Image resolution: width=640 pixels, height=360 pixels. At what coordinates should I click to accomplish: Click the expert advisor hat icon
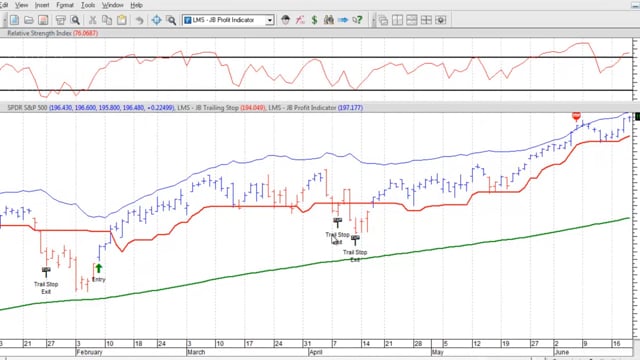point(286,20)
